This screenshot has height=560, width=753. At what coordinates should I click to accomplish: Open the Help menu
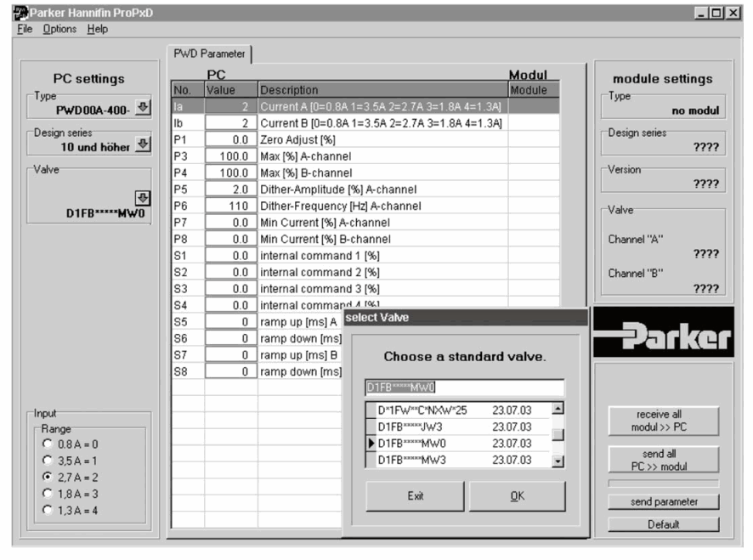(x=98, y=29)
